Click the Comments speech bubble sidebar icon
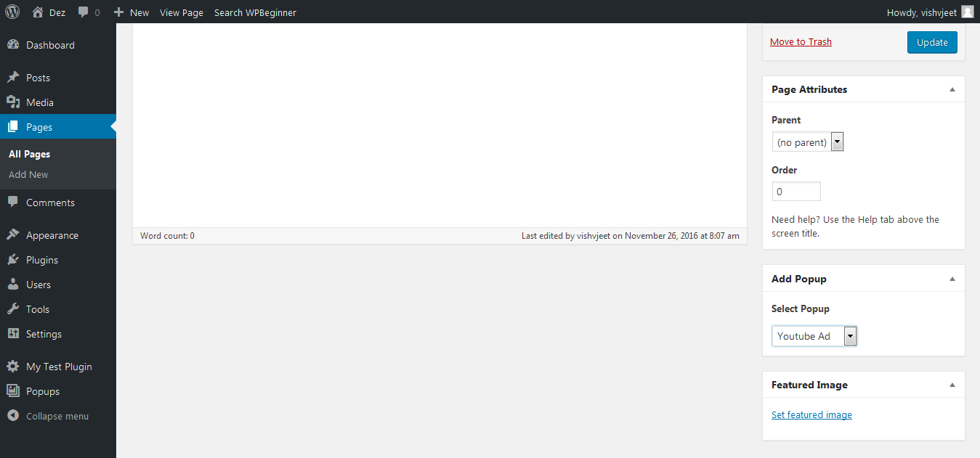Image resolution: width=980 pixels, height=458 pixels. pyautogui.click(x=13, y=203)
